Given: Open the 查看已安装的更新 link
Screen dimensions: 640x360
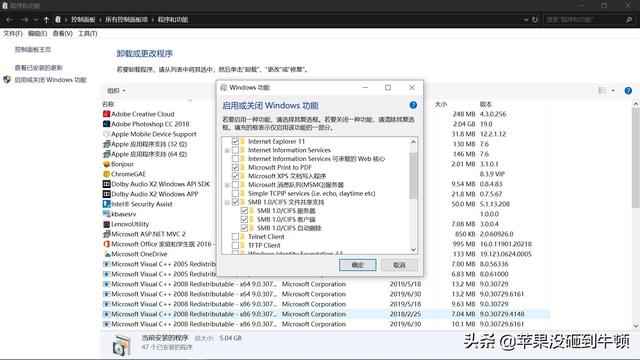Looking at the screenshot, I should pos(39,67).
